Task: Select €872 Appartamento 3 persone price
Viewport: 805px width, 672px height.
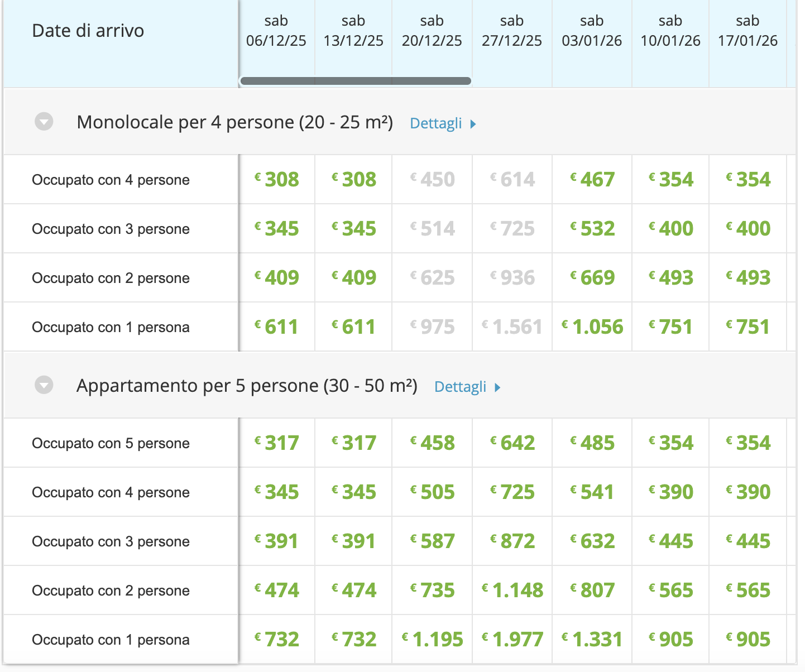Action: (x=512, y=541)
